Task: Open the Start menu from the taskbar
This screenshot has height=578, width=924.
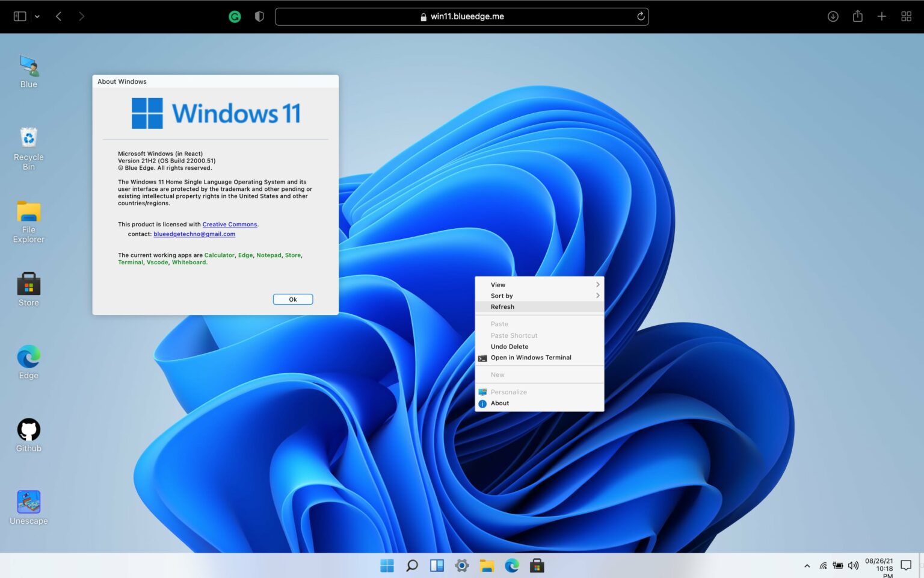Action: point(387,565)
